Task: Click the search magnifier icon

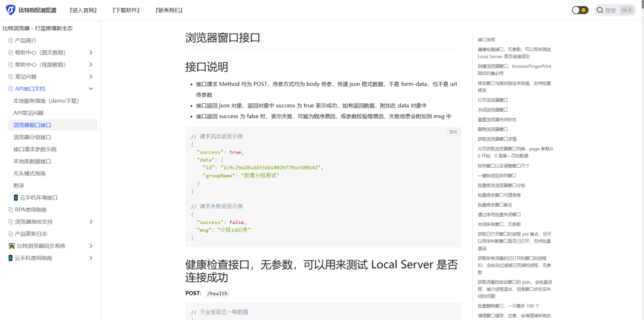Action: pyautogui.click(x=600, y=10)
